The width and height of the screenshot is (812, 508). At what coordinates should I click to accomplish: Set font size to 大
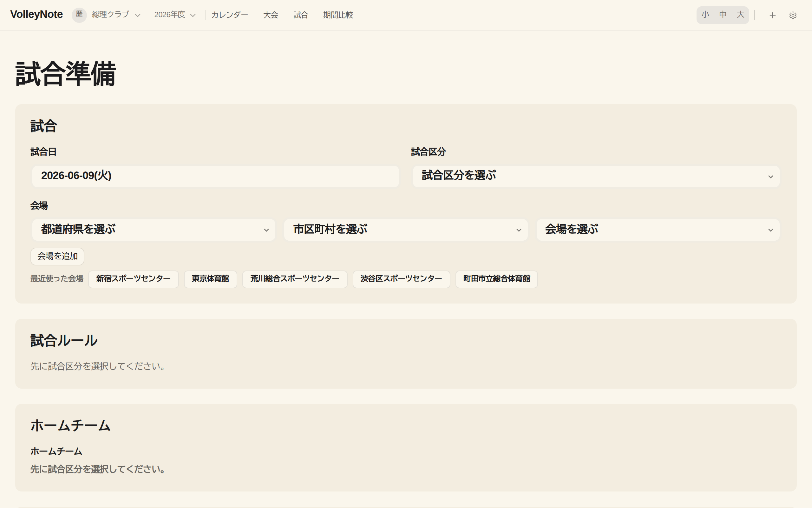(x=740, y=15)
